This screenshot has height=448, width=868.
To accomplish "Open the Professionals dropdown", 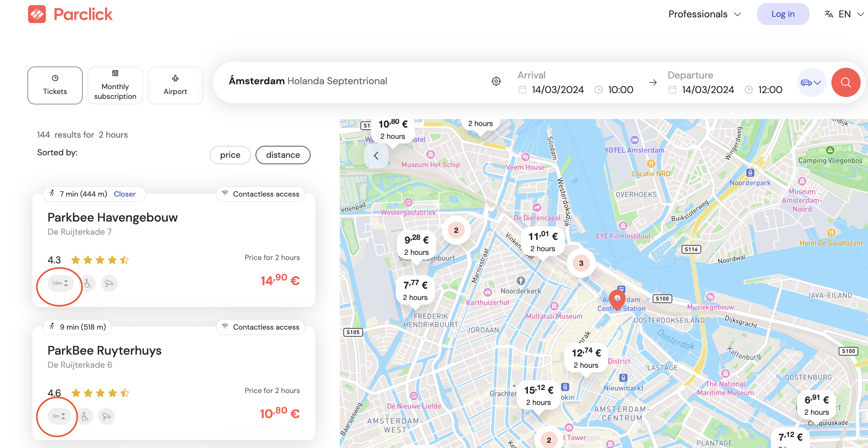I will coord(704,14).
